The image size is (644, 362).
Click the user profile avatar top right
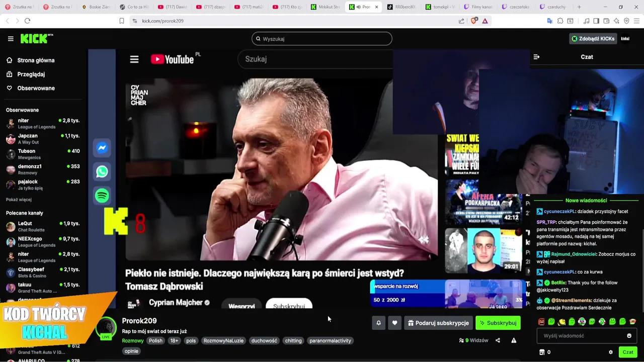pos(625,39)
